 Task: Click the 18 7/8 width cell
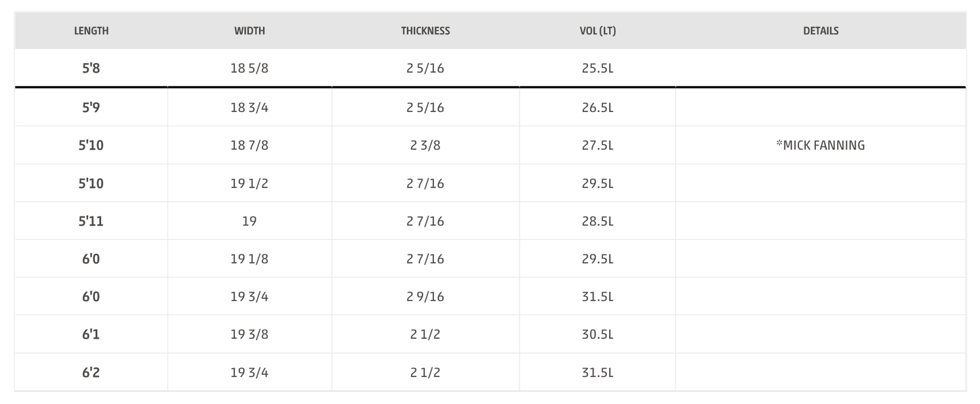pos(250,145)
